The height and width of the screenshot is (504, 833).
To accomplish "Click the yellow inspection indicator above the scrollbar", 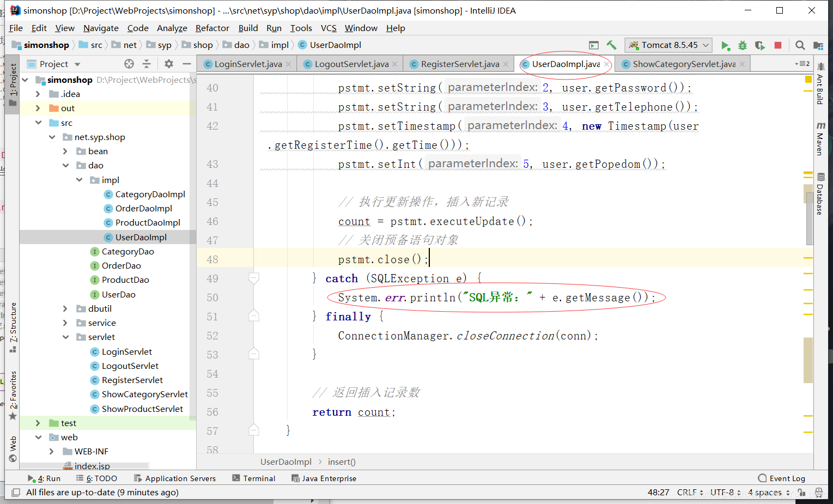I will (808, 80).
